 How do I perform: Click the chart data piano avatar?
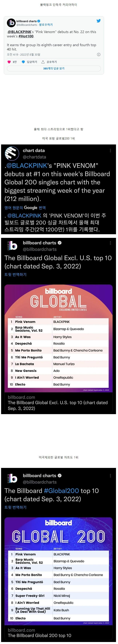[12, 153]
